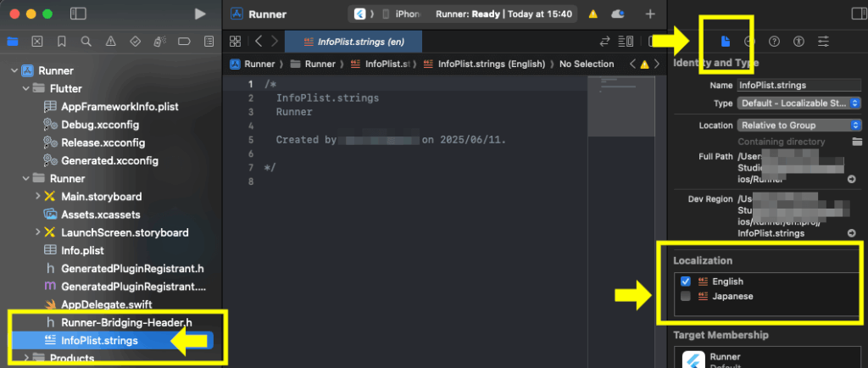The width and height of the screenshot is (868, 368).
Task: Open the Report navigator
Action: click(209, 42)
